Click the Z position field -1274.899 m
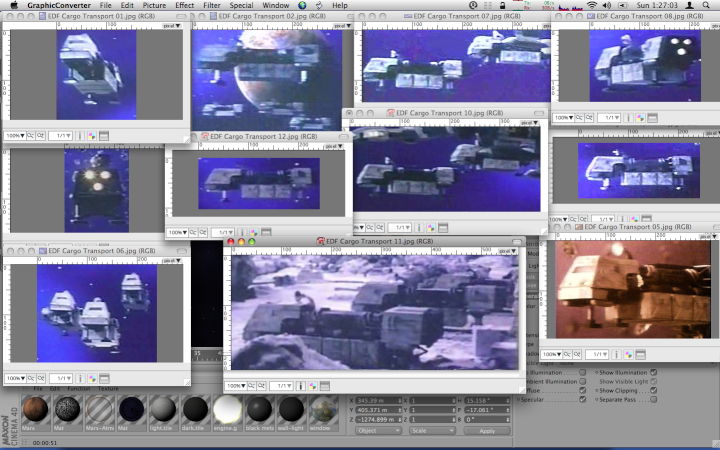Viewport: 720px width, 450px height. pos(379,419)
